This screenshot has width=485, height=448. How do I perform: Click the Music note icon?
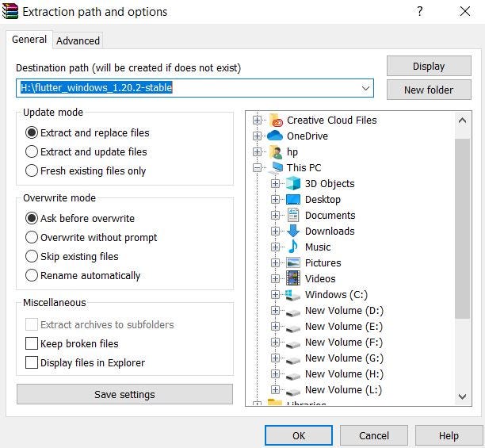click(x=293, y=247)
